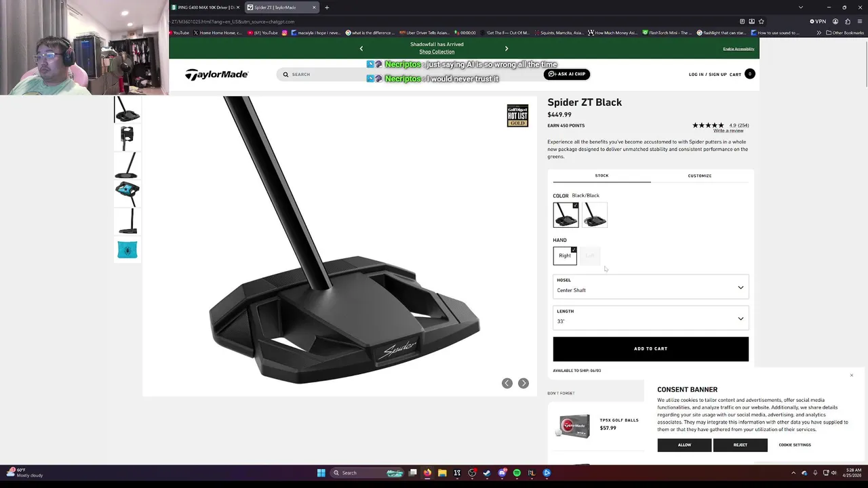Viewport: 868px width, 488px height.
Task: Click Add to Cart button
Action: point(651,349)
